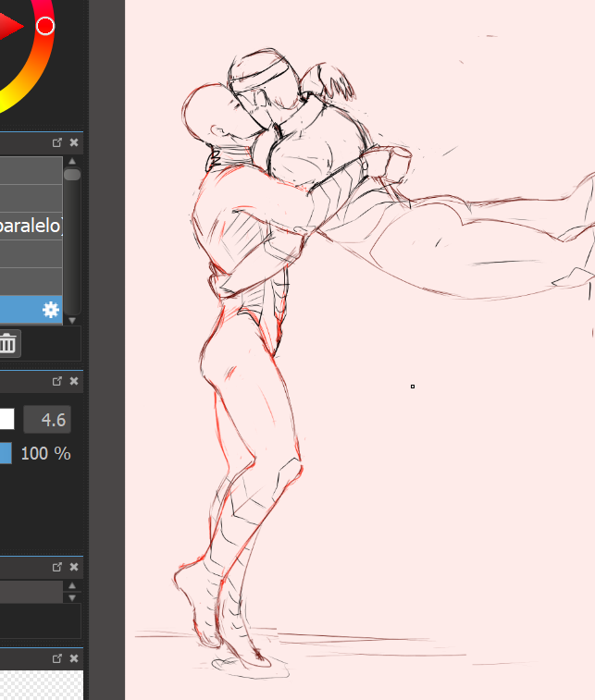Delete layer with the trash icon

(8, 344)
